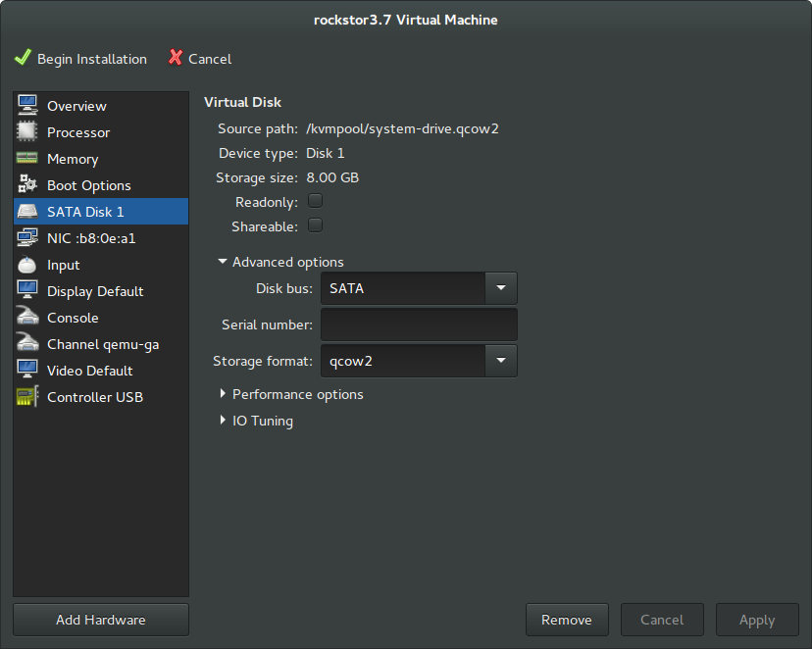Click the green checkmark Begin Installation icon
Image resolution: width=812 pixels, height=649 pixels.
click(x=23, y=58)
